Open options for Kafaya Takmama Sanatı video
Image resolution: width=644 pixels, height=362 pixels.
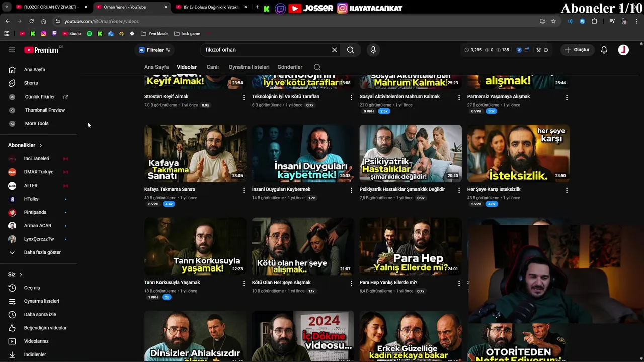244,190
